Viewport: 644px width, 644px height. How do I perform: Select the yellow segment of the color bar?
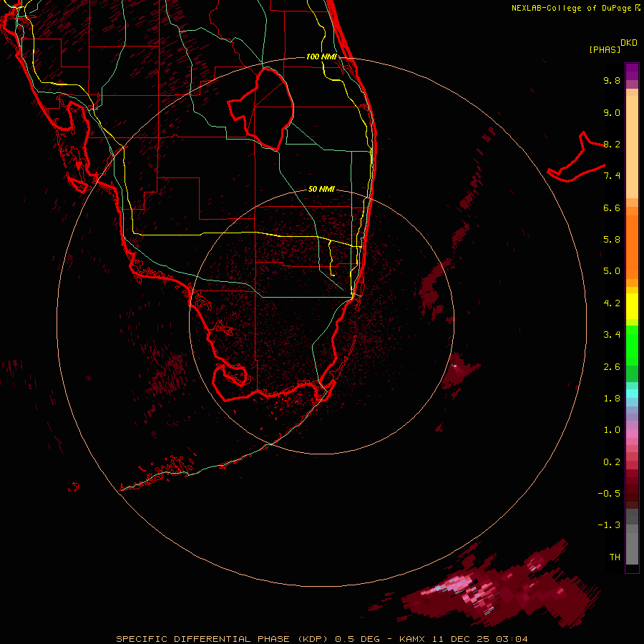(x=632, y=306)
